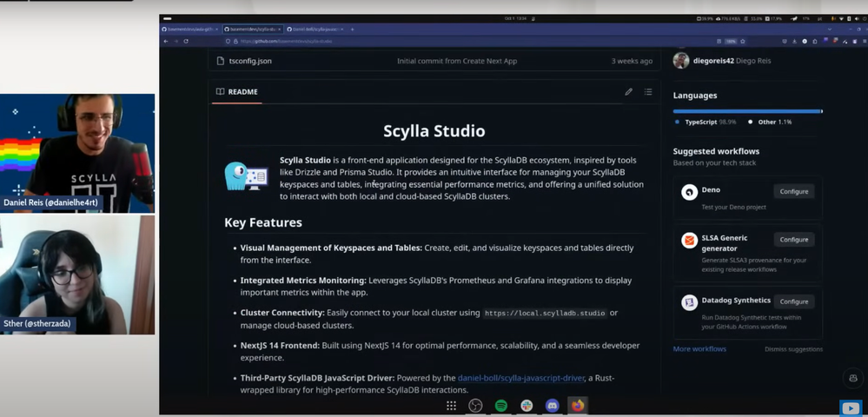Configure the Deno workflow

(x=794, y=191)
